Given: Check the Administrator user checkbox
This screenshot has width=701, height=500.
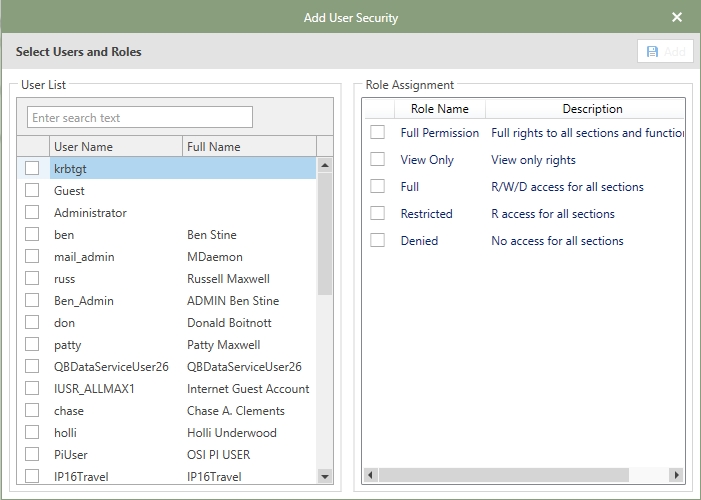Looking at the screenshot, I should tap(32, 212).
